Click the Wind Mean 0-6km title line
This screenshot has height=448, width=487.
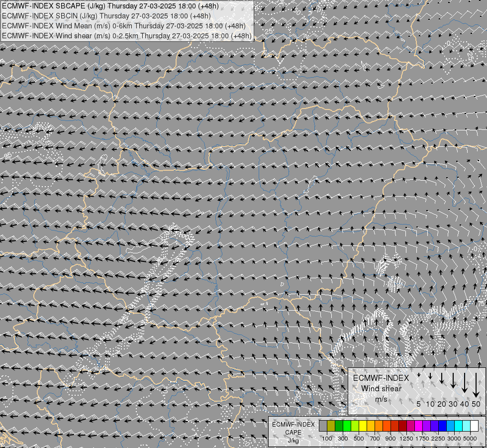[124, 26]
